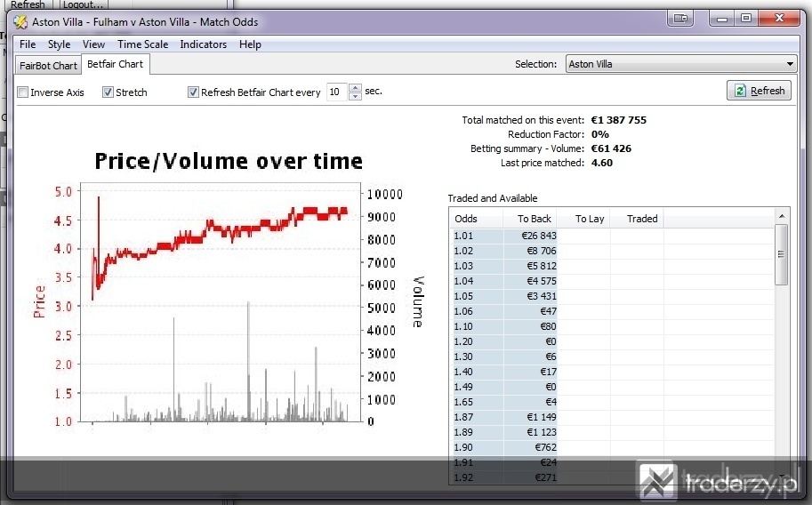Select the odds 1.40 row
Screen dimensions: 812x505
[612, 372]
